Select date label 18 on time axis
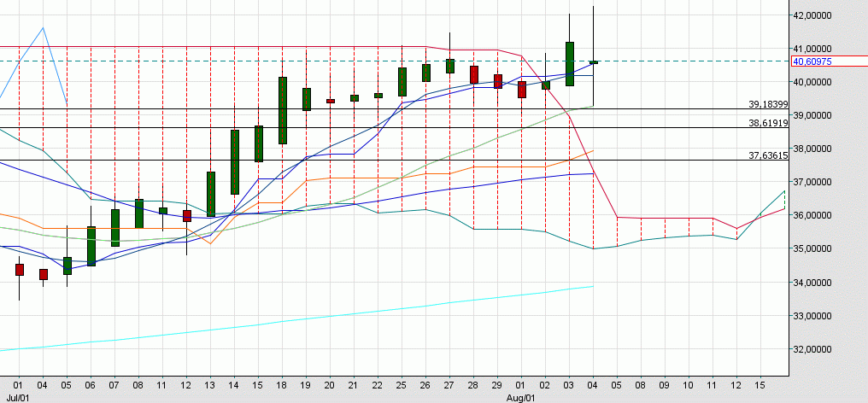 tap(282, 385)
